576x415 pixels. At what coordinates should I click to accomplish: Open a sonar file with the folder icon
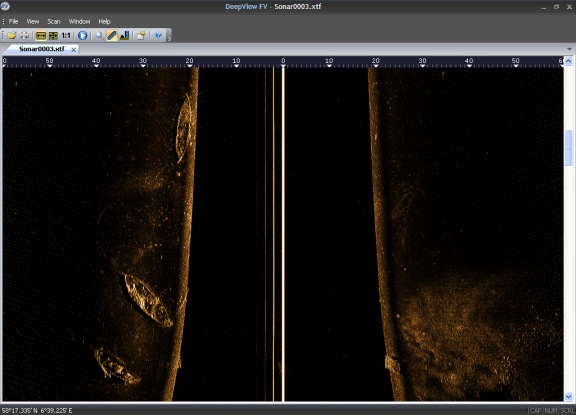12,35
